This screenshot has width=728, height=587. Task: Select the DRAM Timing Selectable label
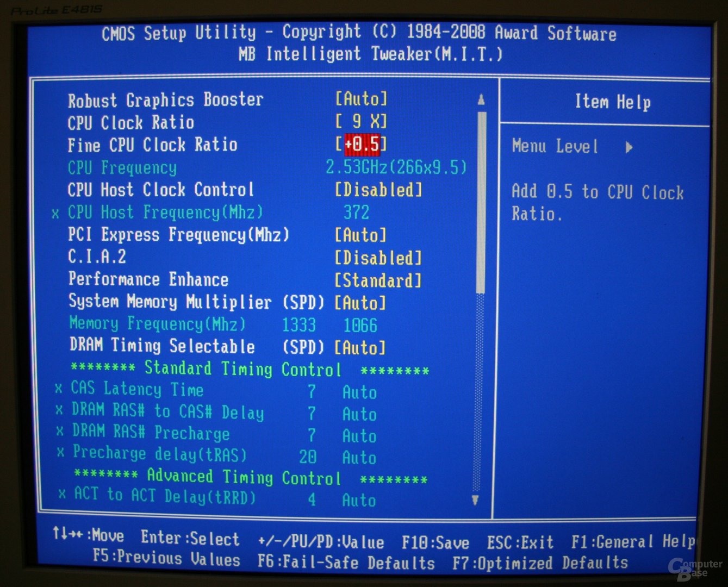pos(162,346)
